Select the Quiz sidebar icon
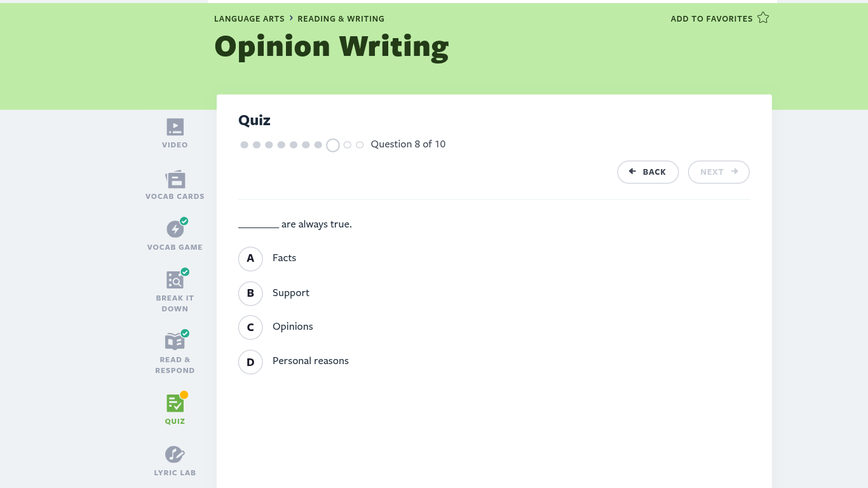Viewport: 868px width, 488px height. (175, 403)
